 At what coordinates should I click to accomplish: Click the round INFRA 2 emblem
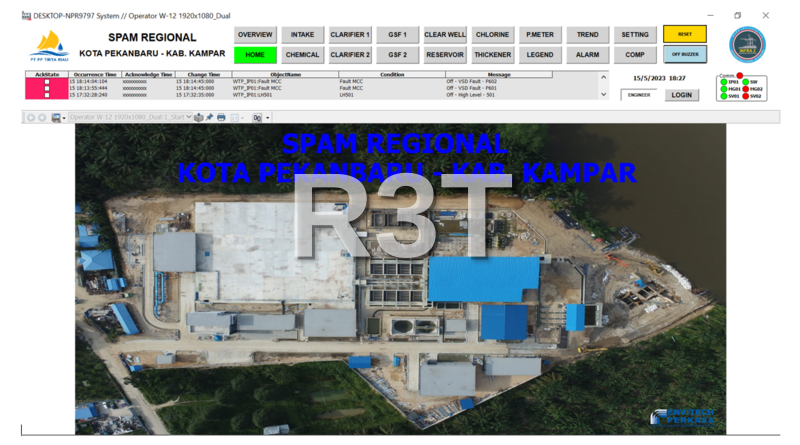pyautogui.click(x=747, y=44)
